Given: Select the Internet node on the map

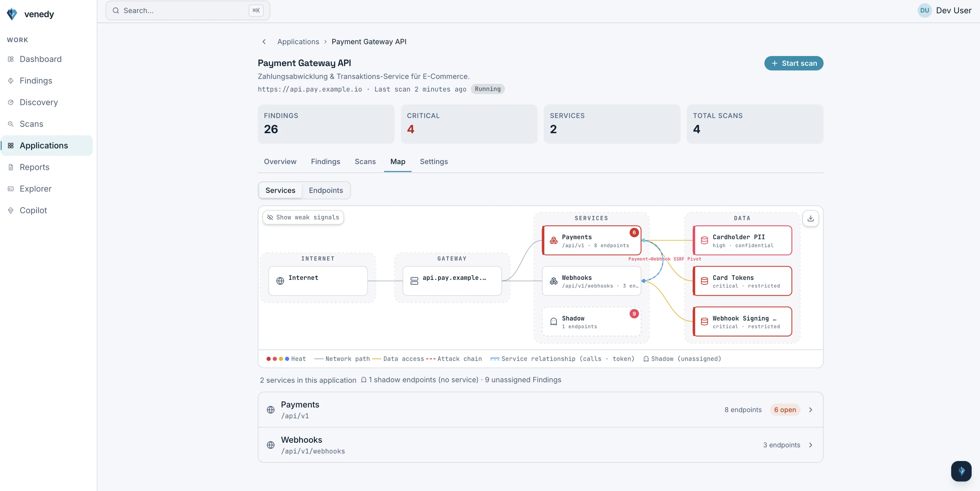Looking at the screenshot, I should (318, 281).
